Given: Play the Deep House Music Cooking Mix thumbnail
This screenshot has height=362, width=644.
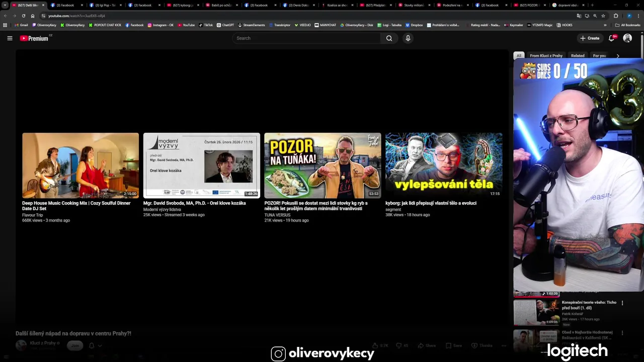Looking at the screenshot, I should click(x=80, y=165).
